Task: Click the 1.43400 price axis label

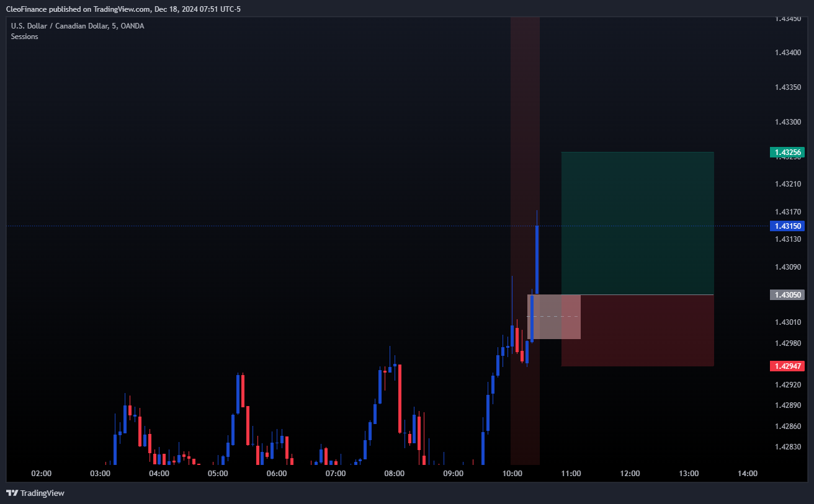Action: coord(788,53)
